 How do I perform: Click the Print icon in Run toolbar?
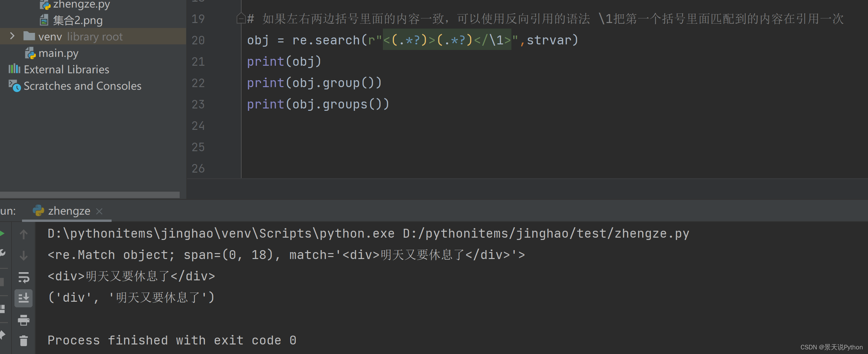(24, 319)
